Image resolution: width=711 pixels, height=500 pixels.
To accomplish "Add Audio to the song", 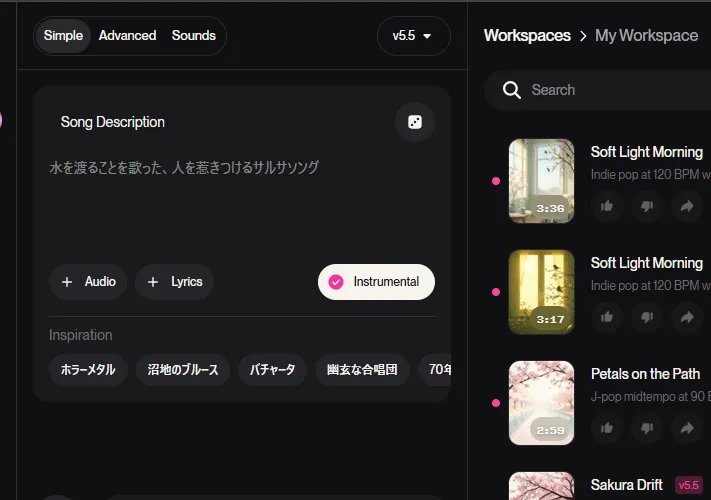I will coord(88,282).
